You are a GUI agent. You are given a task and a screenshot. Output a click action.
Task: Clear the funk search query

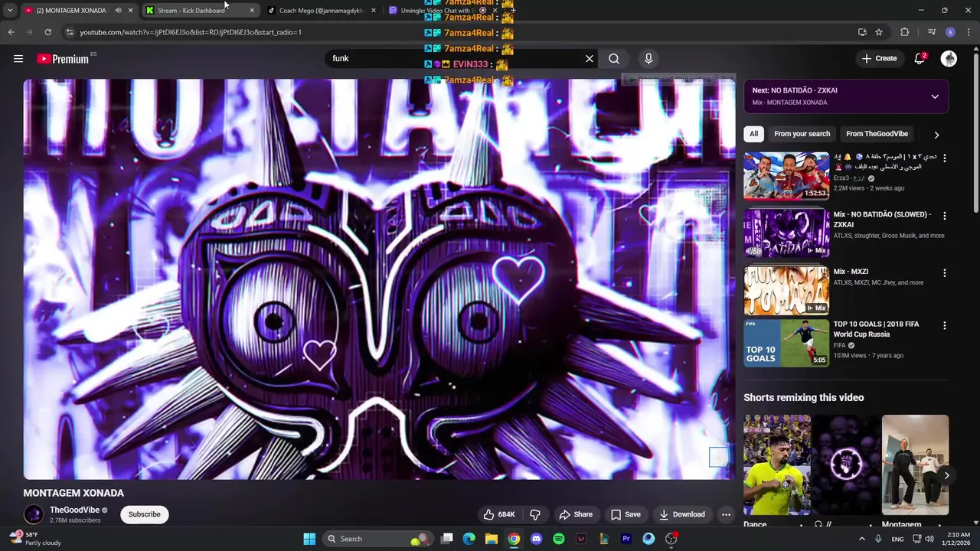point(590,59)
